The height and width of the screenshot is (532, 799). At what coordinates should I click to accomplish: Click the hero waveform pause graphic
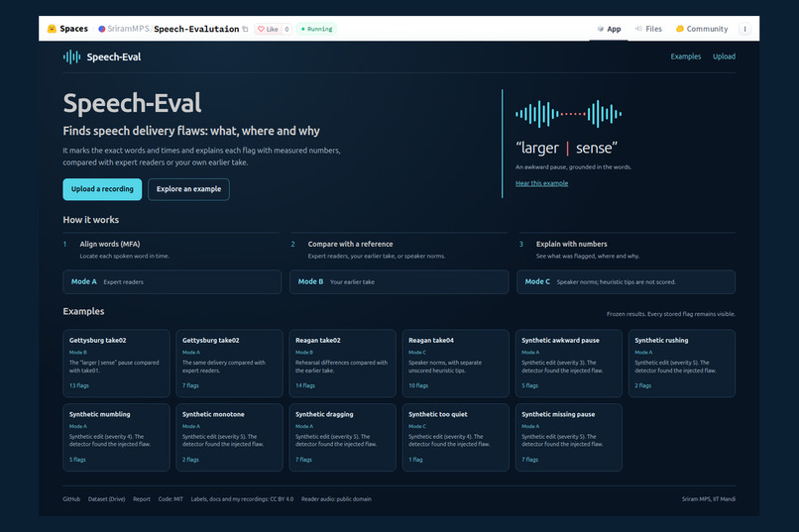(x=568, y=114)
